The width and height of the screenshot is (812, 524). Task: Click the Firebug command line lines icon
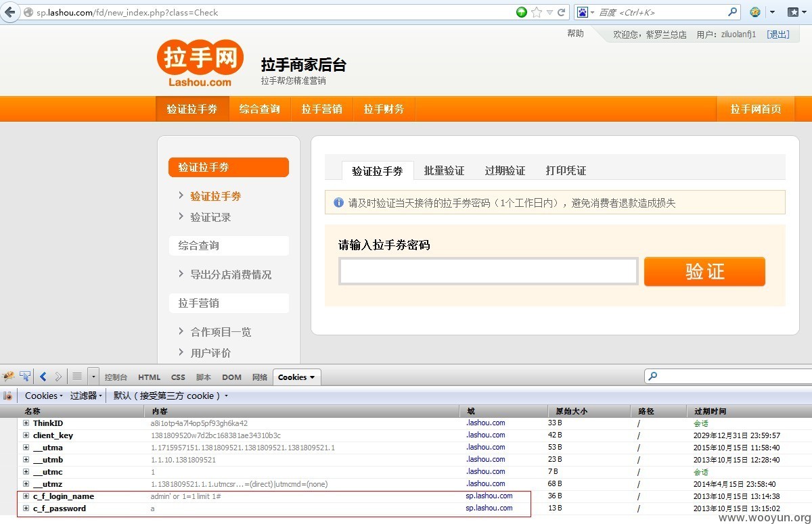pos(77,377)
